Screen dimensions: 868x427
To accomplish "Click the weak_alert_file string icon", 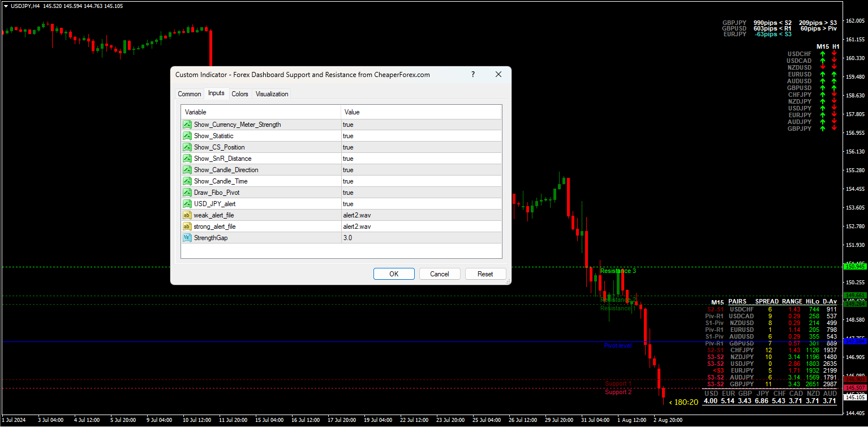I will click(x=187, y=215).
